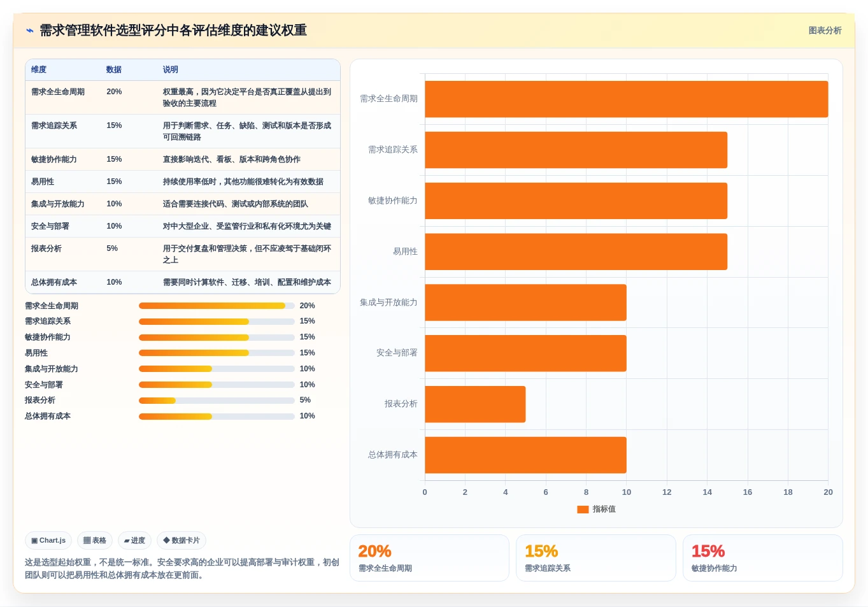Screen dimensions: 868x607
Task: Click the 图表分析 label in the header
Action: 825,31
